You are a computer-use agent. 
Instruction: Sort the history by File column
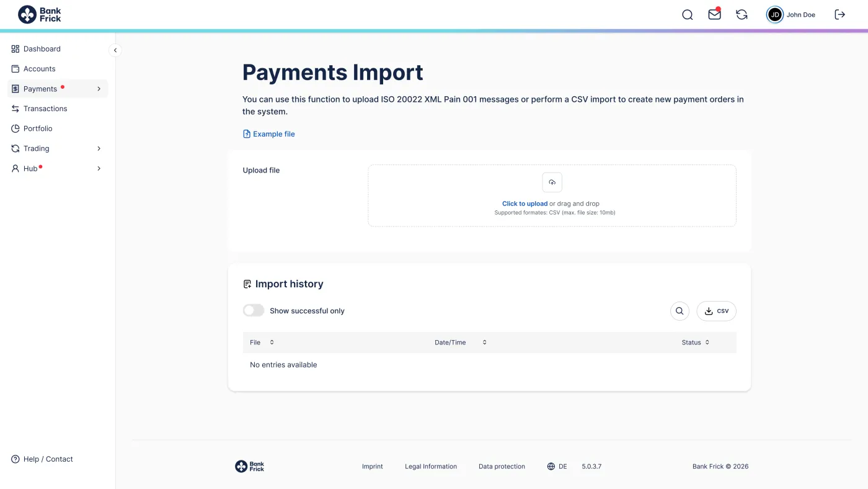pyautogui.click(x=262, y=343)
